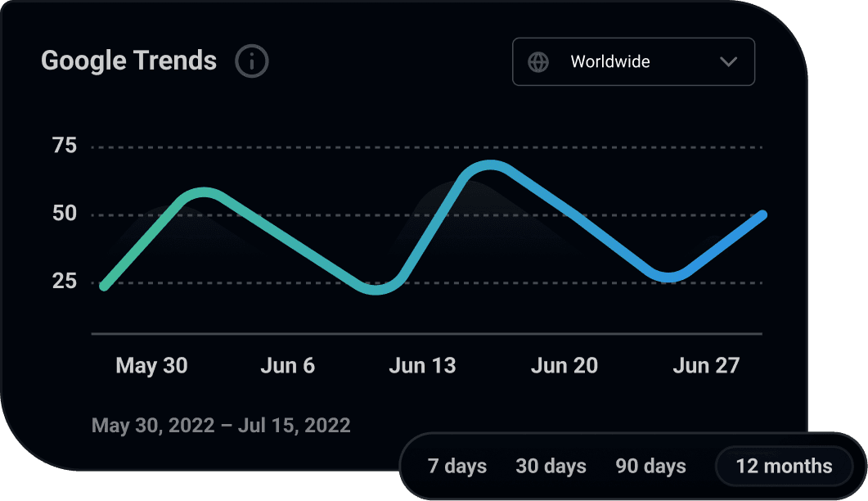Choose the 90 days time range
Screen dimensions: 868x501
coord(650,466)
